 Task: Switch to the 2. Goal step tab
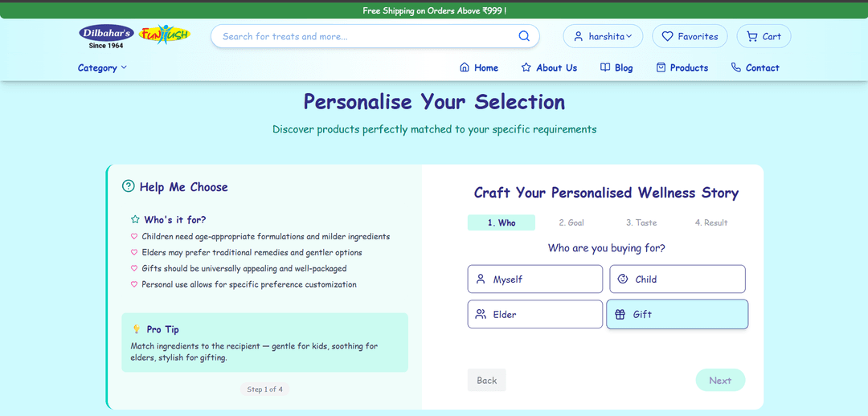(x=571, y=222)
